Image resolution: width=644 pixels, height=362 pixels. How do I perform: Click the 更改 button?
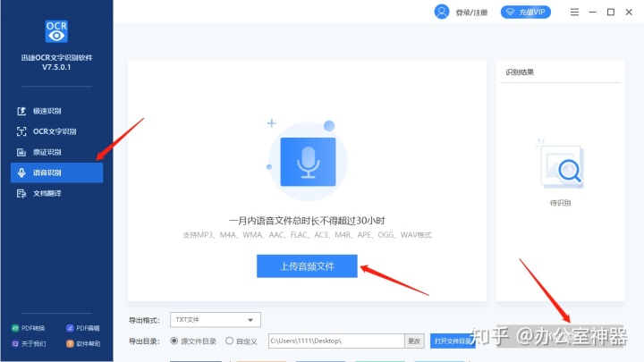point(414,341)
